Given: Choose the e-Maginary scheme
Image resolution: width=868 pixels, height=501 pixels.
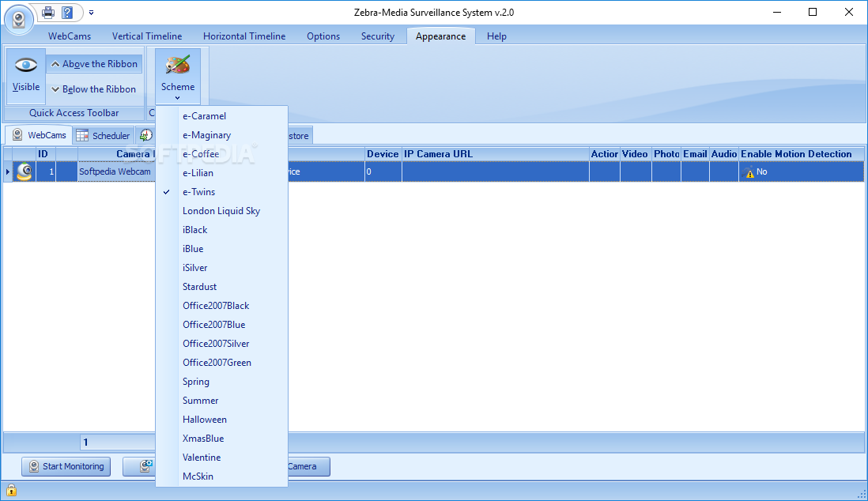Looking at the screenshot, I should point(222,135).
